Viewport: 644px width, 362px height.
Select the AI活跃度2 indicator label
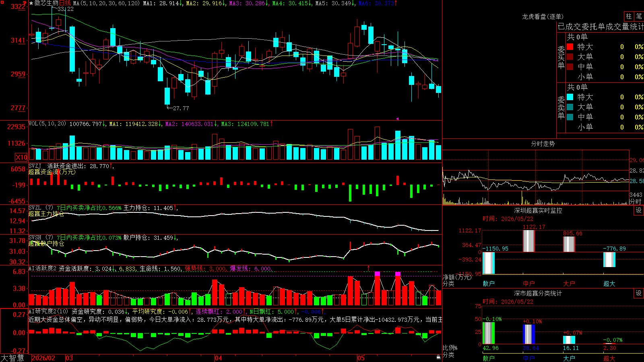point(43,268)
